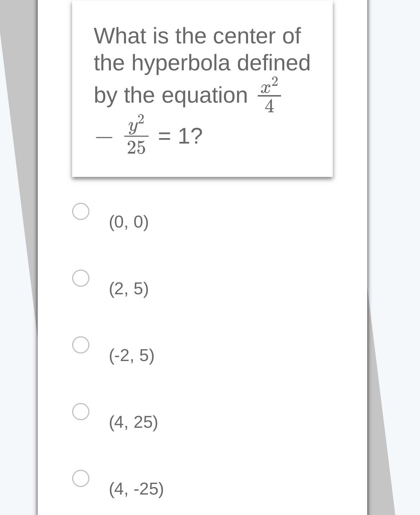Click the question mark in the prompt

198,135
